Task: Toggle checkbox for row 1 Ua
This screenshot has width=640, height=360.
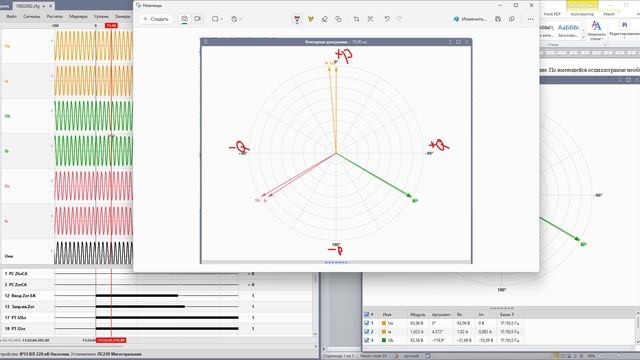Action: point(367,323)
